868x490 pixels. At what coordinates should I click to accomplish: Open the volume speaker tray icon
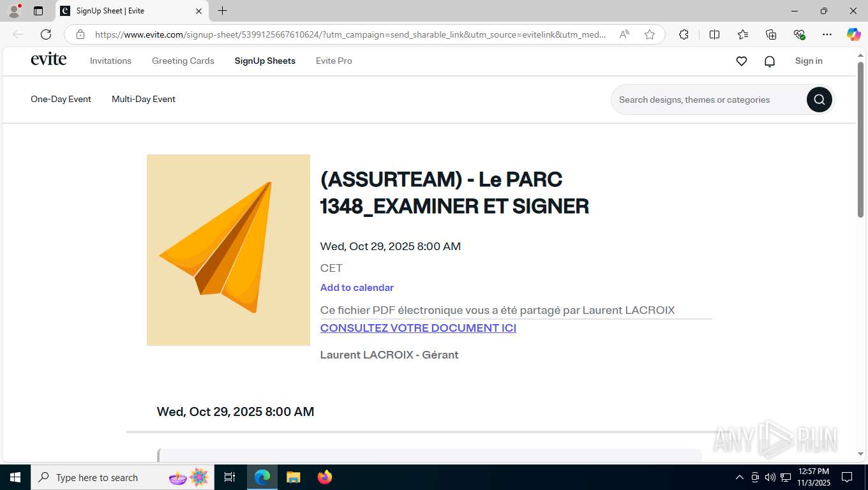pos(770,477)
